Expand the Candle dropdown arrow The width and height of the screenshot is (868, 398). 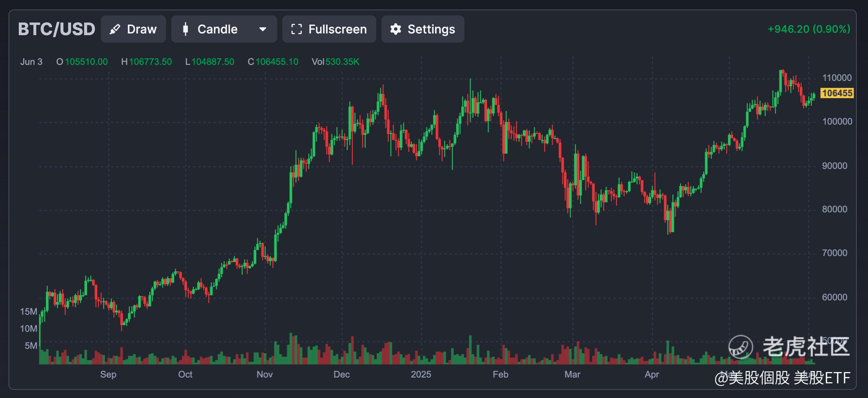click(x=262, y=29)
